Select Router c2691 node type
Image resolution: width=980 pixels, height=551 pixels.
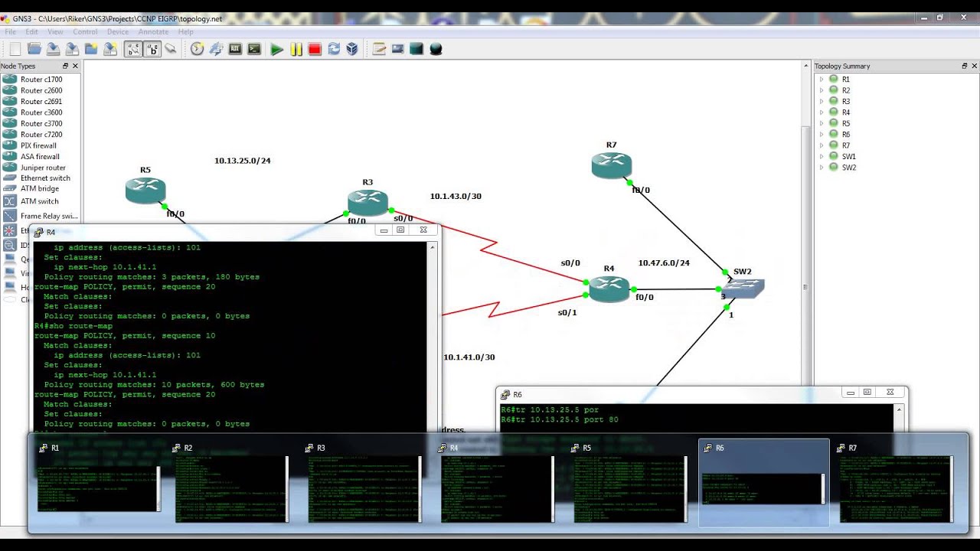coord(41,101)
